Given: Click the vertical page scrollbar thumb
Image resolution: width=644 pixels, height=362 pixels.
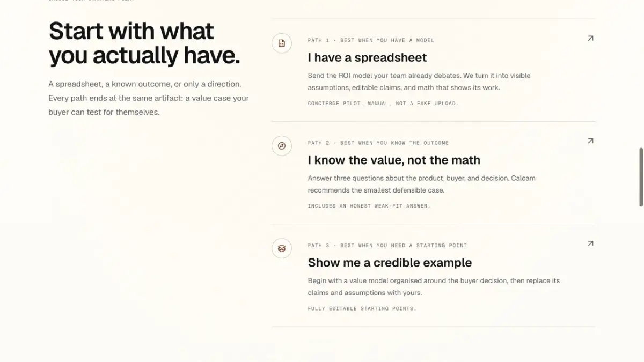Looking at the screenshot, I should [641, 177].
